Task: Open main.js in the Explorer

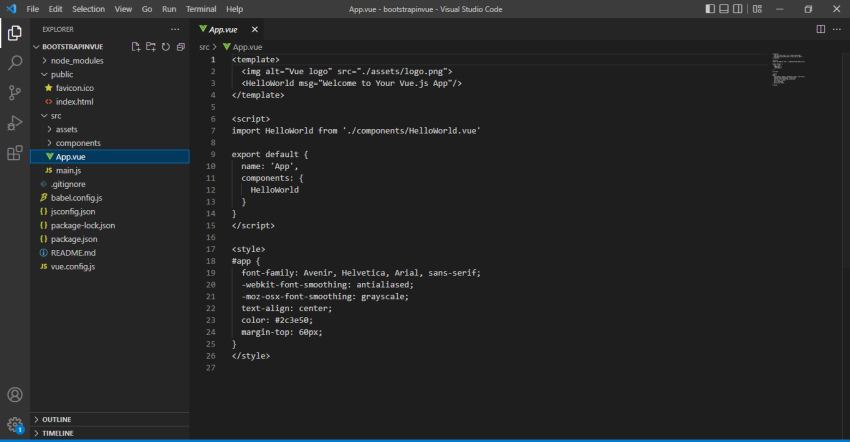Action: click(x=110, y=170)
